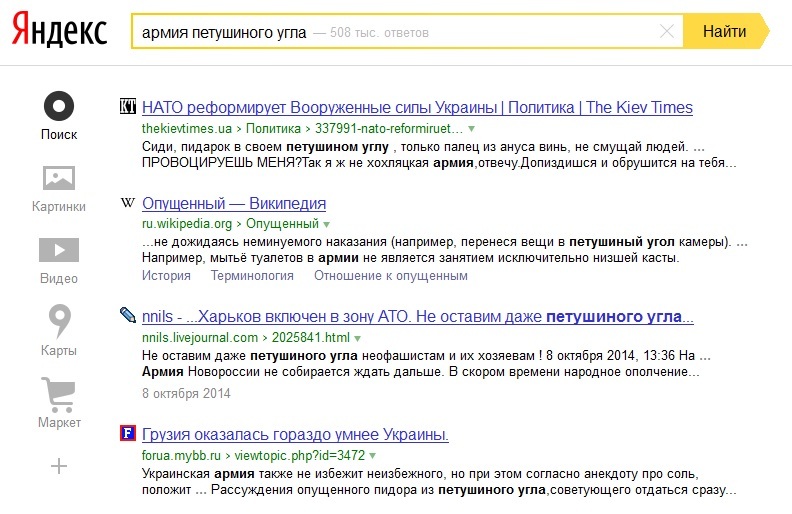Expand dropdown arrow next to ru.wikipedia.org URL
Screen dimensions: 792x514
(326, 224)
